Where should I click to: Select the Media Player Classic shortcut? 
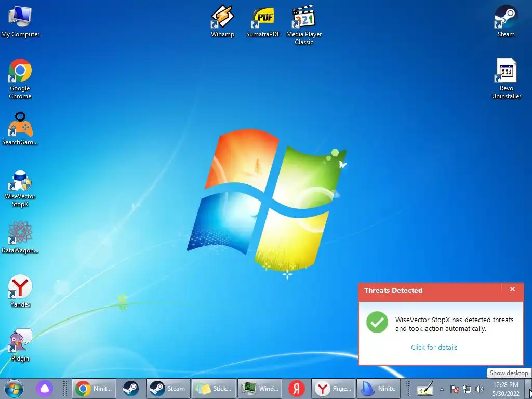(x=303, y=25)
